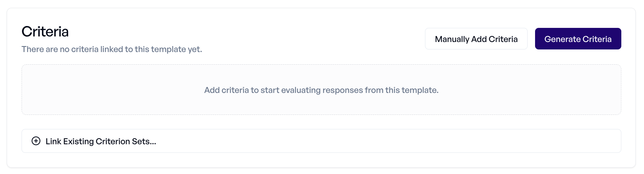644x174 pixels.
Task: Click Manually Add Criteria
Action: 476,39
